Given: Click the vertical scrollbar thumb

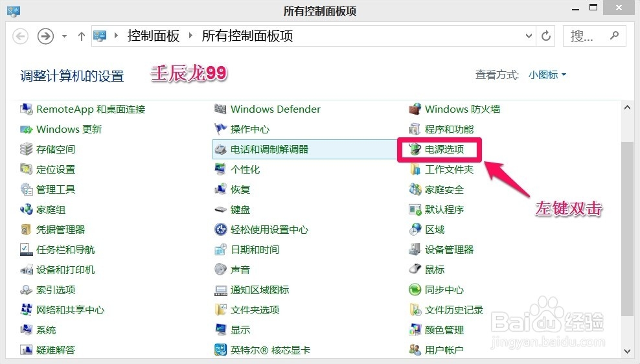Looking at the screenshot, I should (x=627, y=229).
